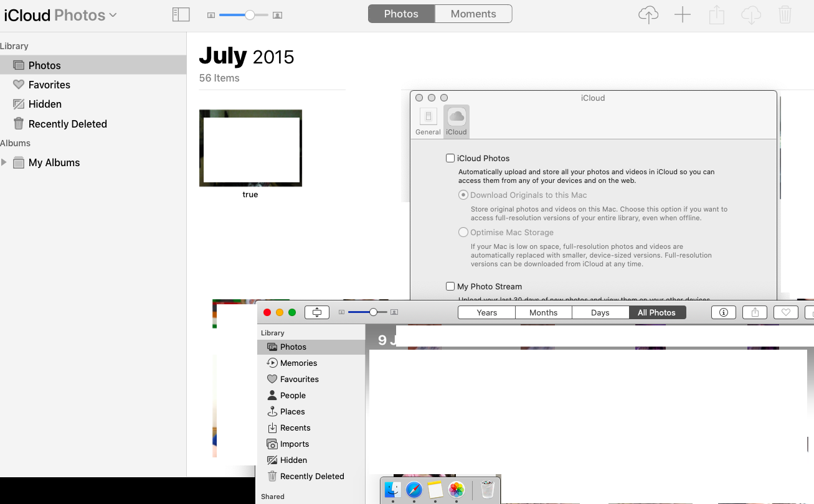The image size is (814, 504).
Task: Open Recently Deleted in Photos app sidebar
Action: pyautogui.click(x=311, y=476)
